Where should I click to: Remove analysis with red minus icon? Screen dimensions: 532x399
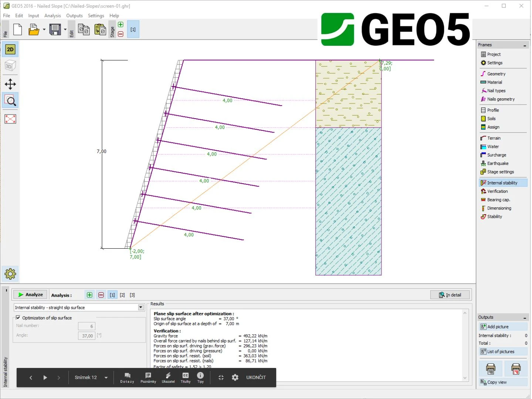coord(101,295)
